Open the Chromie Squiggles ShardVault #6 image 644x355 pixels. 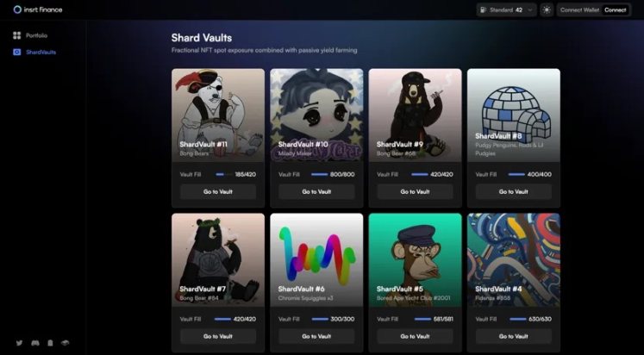tap(316, 259)
